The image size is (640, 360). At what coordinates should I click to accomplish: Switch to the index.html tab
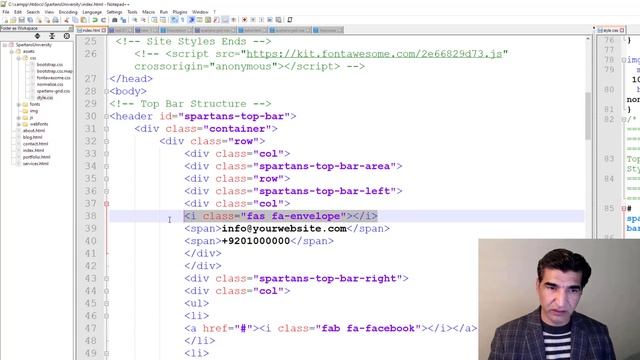91,30
